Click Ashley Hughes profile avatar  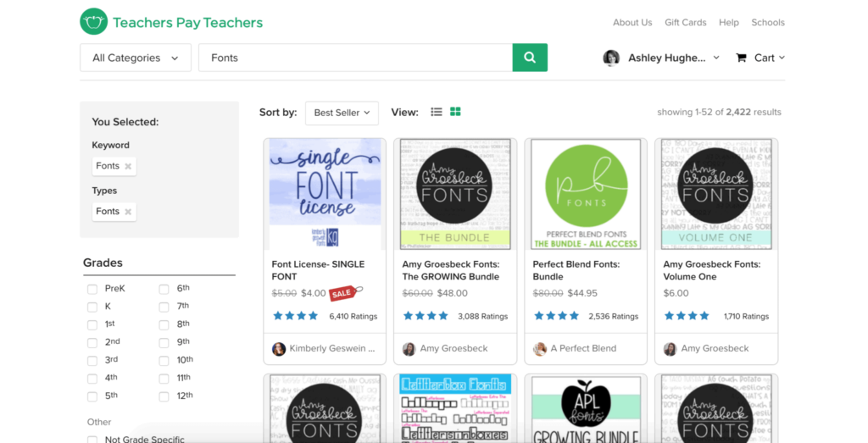(x=611, y=58)
